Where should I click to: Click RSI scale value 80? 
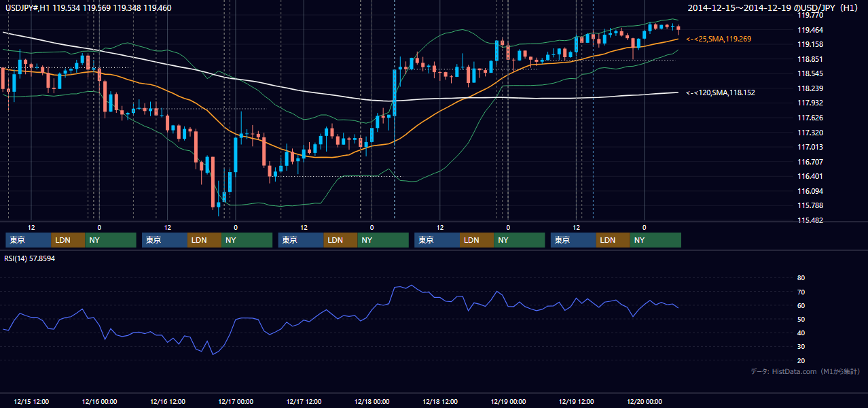(801, 278)
